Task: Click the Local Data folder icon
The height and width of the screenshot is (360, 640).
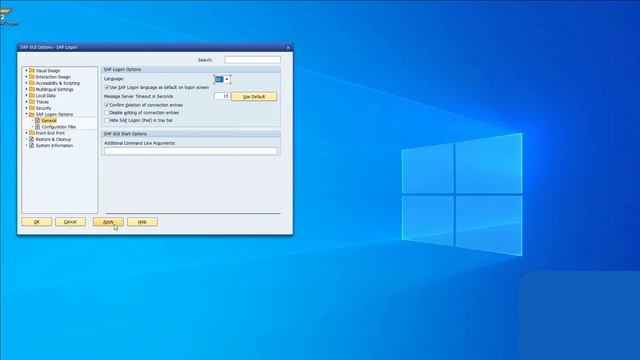Action: click(x=32, y=96)
